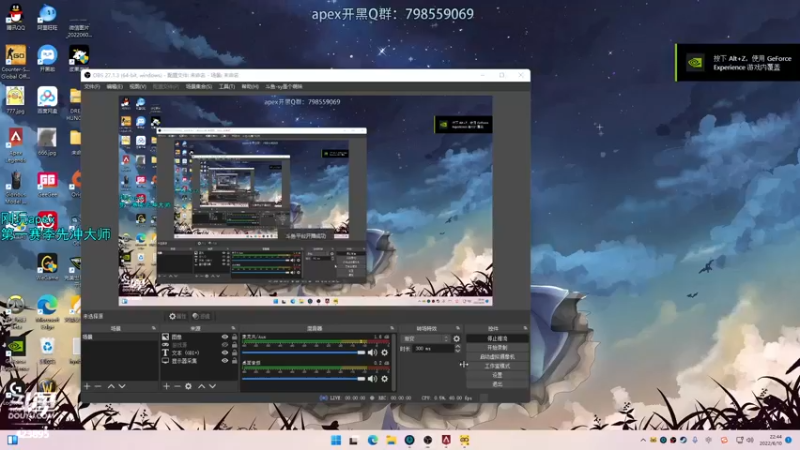Image resolution: width=800 pixels, height=450 pixels.
Task: Open Microsoft Edge from the taskbar
Action: click(x=373, y=440)
